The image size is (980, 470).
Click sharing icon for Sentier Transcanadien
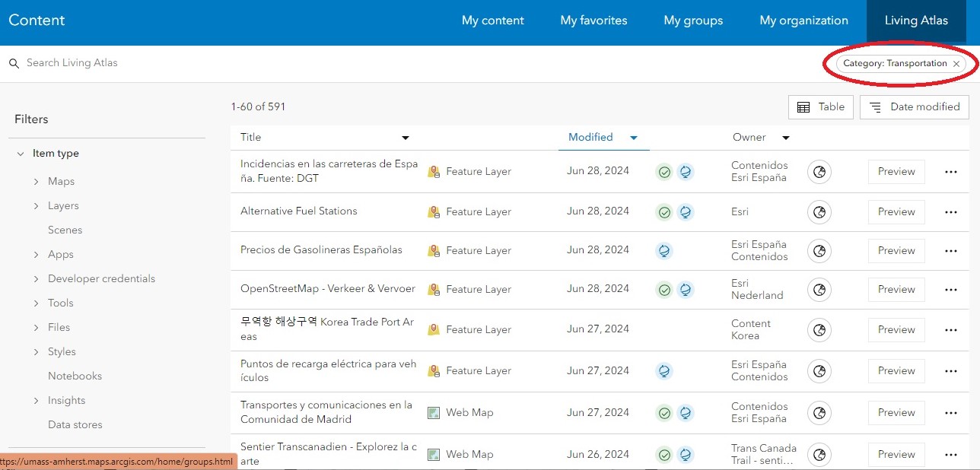(819, 455)
